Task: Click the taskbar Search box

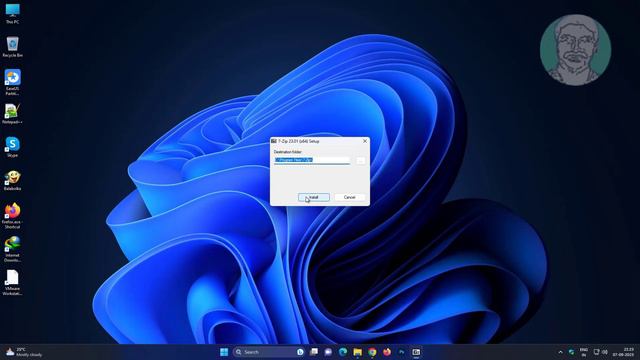Action: pos(269,352)
